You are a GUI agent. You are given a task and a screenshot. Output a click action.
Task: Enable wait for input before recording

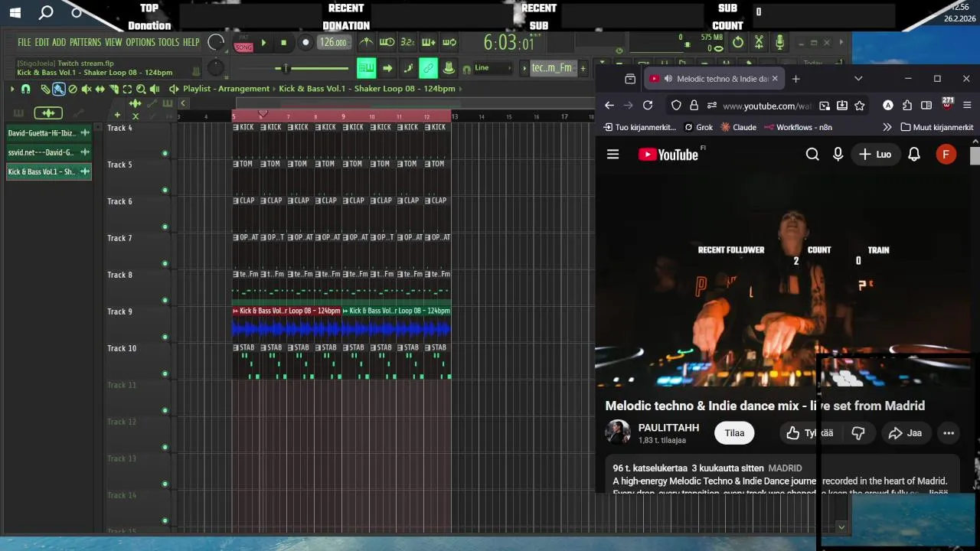click(x=387, y=43)
